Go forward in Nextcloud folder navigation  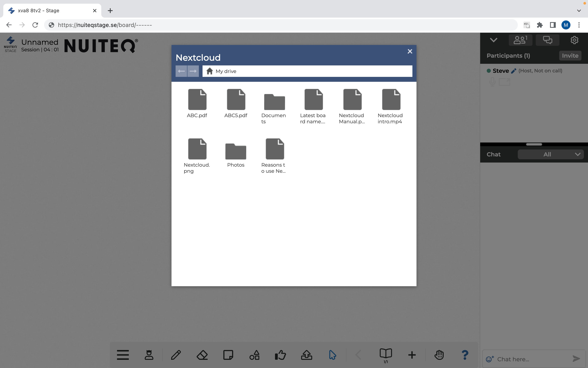click(x=193, y=71)
